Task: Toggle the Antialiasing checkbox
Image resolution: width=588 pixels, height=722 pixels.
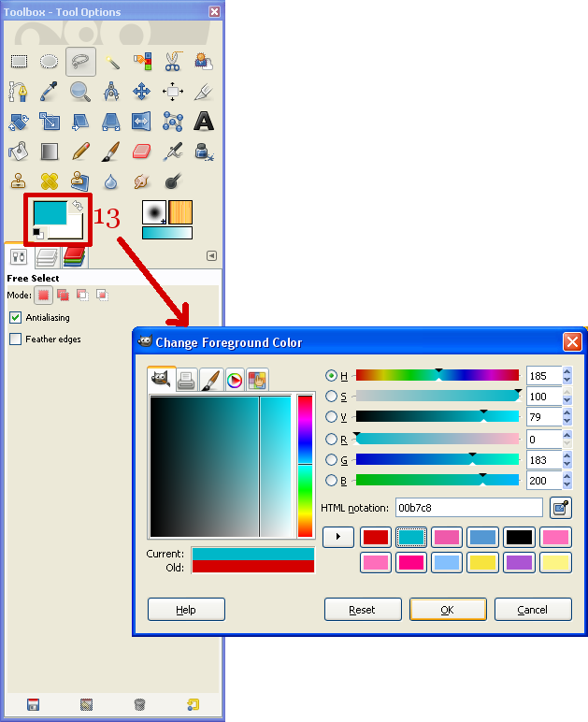Action: [15, 317]
